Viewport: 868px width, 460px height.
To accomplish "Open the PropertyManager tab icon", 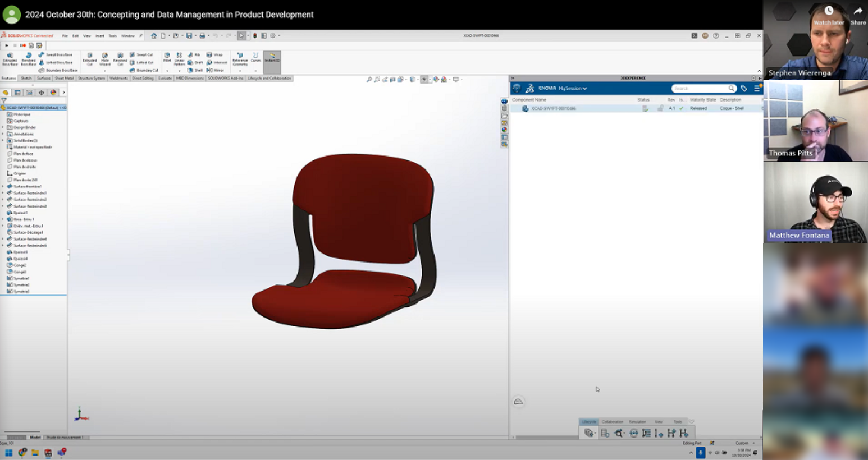I will coord(17,93).
